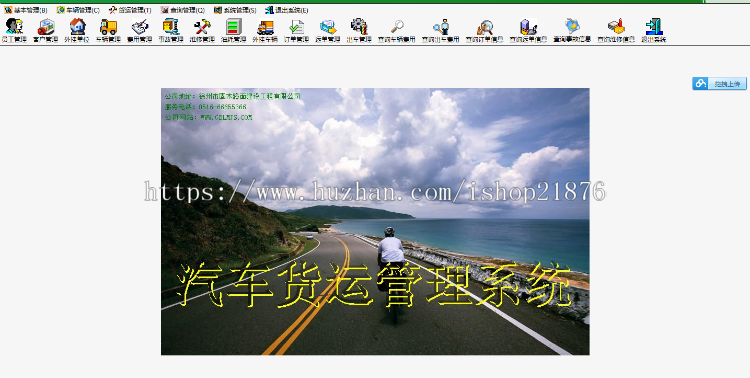Open 查询运单信息 toolbar icon
The height and width of the screenshot is (378, 750).
528,31
